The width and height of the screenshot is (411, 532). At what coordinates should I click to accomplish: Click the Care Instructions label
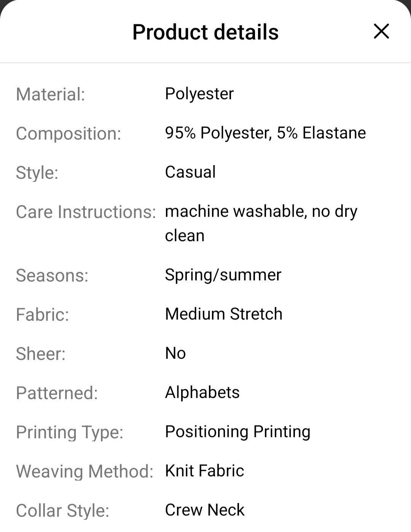point(86,212)
